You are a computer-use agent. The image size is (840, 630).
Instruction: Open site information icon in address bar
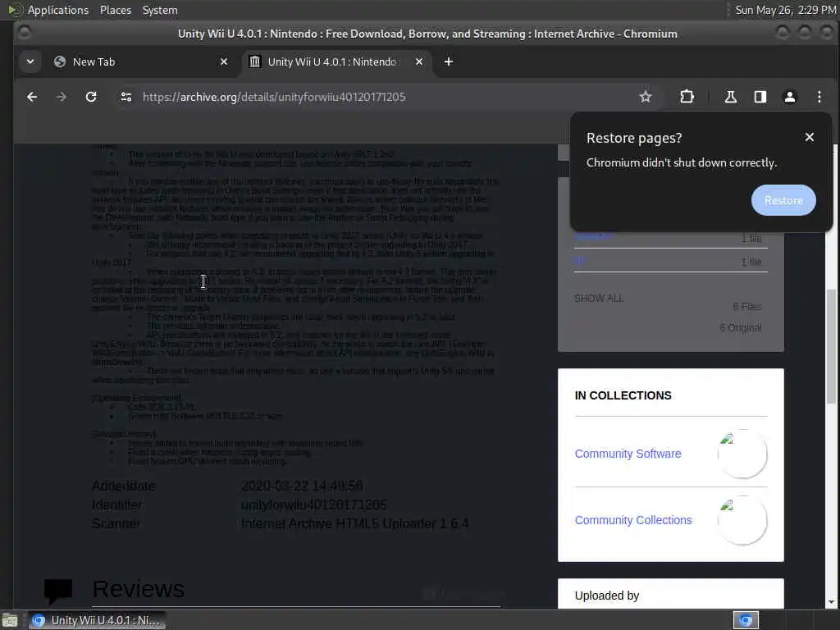click(x=126, y=97)
